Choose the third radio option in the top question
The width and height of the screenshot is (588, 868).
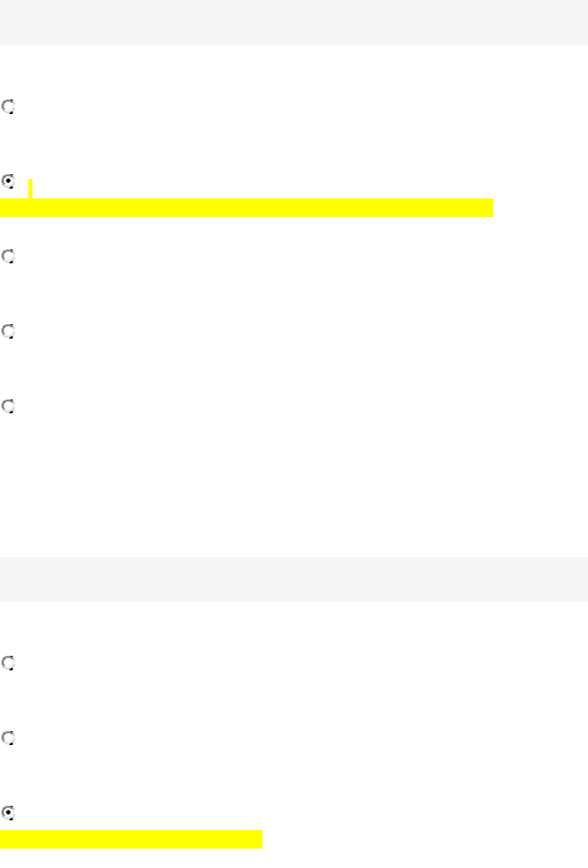coord(8,256)
